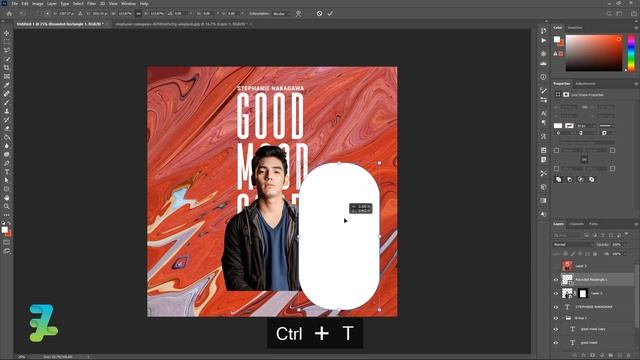640x360 pixels.
Task: Select the Eraser tool
Action: 7,129
